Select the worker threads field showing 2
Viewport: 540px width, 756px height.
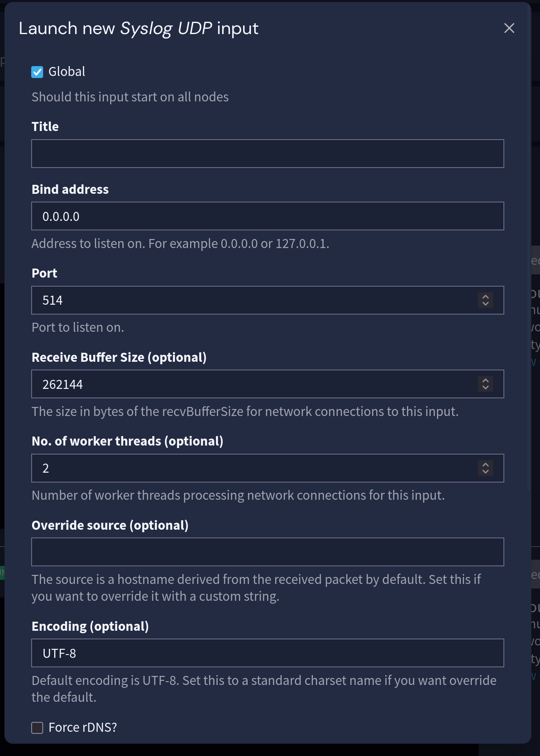coord(246,468)
